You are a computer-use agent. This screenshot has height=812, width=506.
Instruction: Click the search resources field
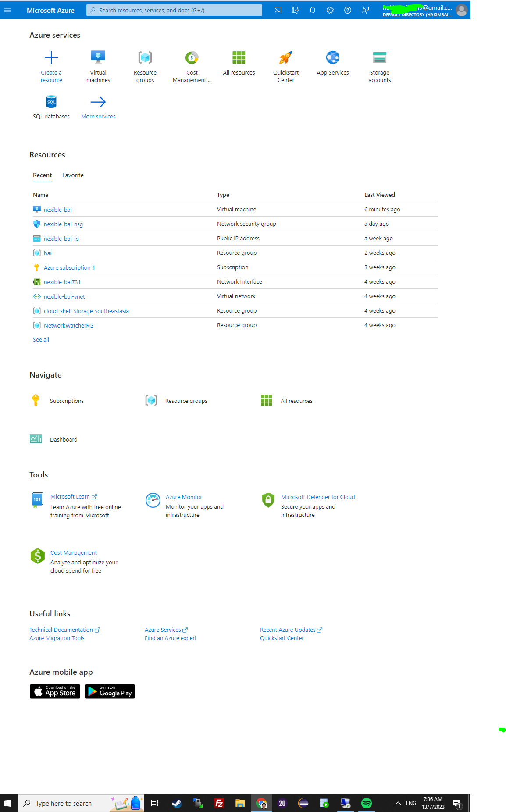[x=174, y=10]
